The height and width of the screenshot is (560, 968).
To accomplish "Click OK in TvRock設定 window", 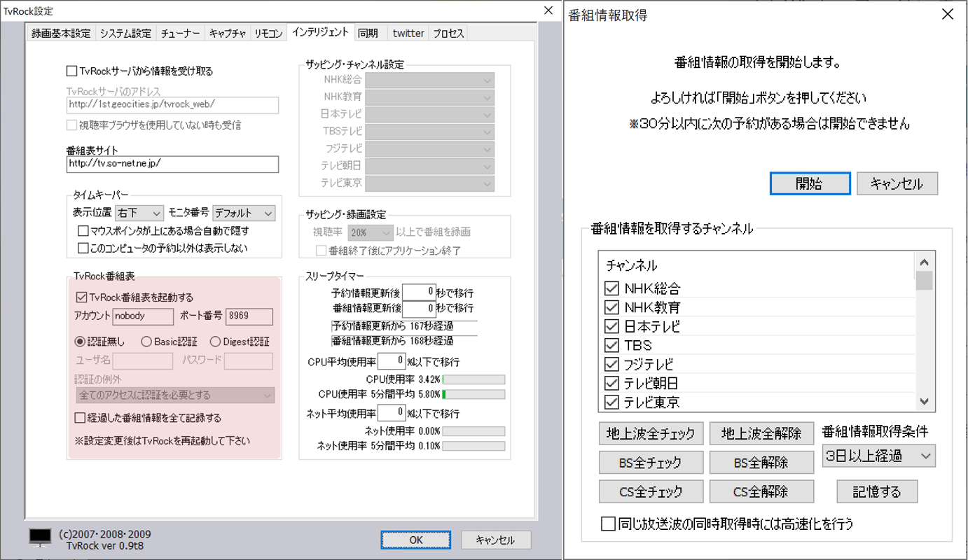I will (416, 540).
